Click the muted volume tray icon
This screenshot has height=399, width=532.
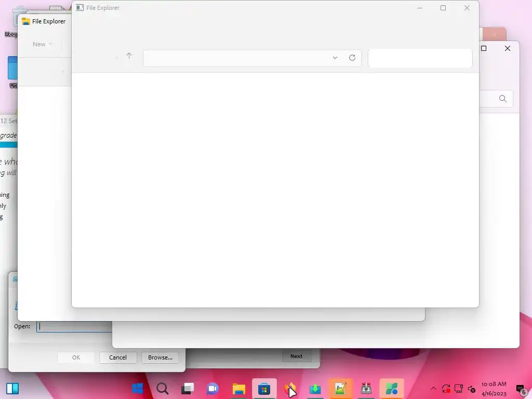472,389
